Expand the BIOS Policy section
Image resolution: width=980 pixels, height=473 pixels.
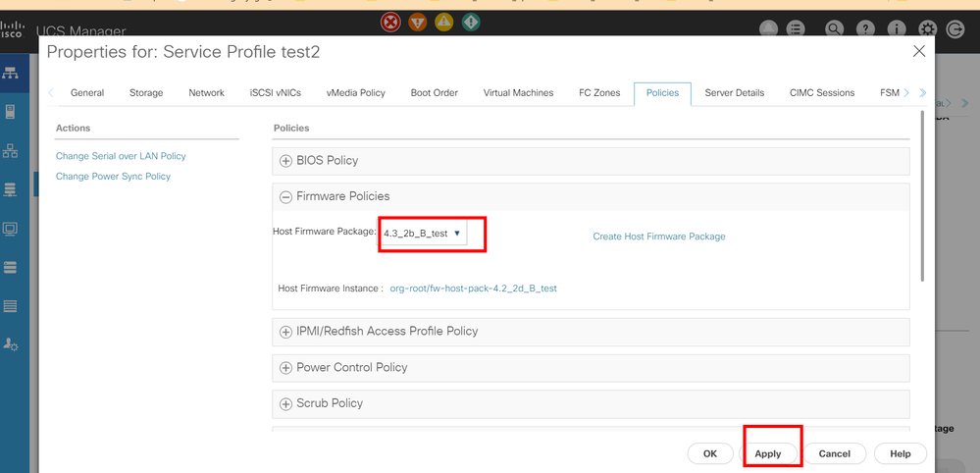pyautogui.click(x=285, y=161)
